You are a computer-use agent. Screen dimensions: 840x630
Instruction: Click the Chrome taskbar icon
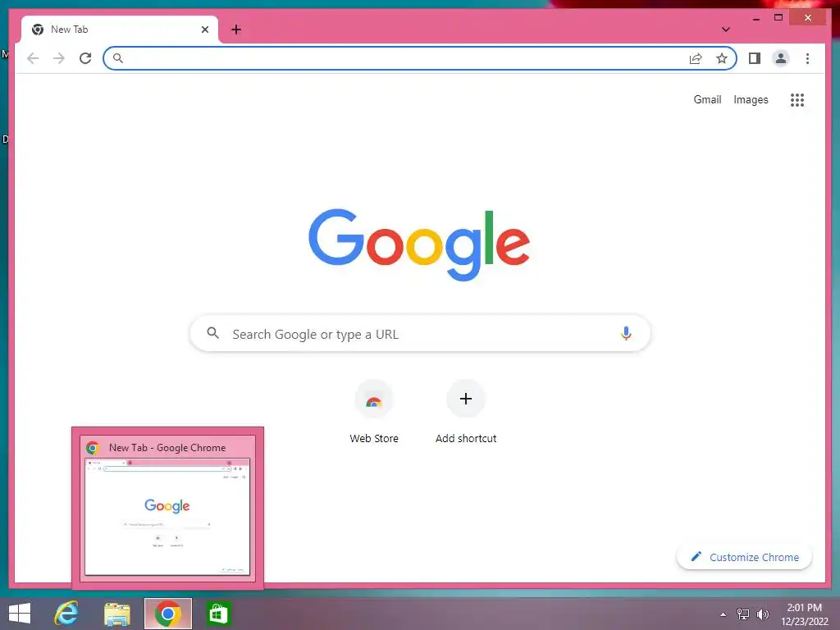(167, 614)
